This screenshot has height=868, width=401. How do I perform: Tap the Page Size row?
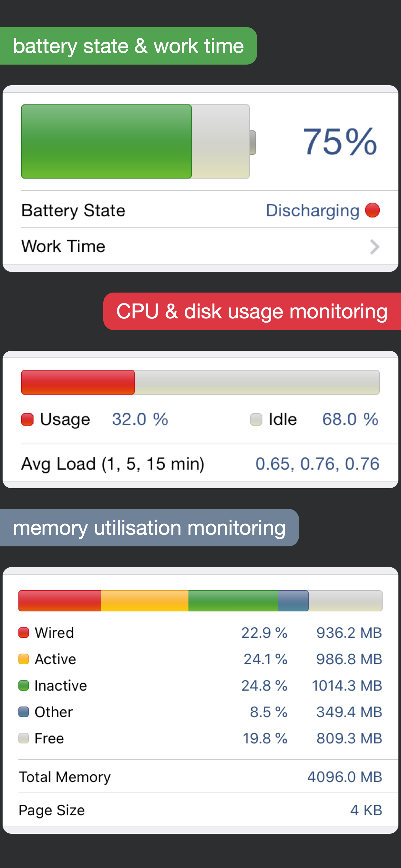coord(200,810)
